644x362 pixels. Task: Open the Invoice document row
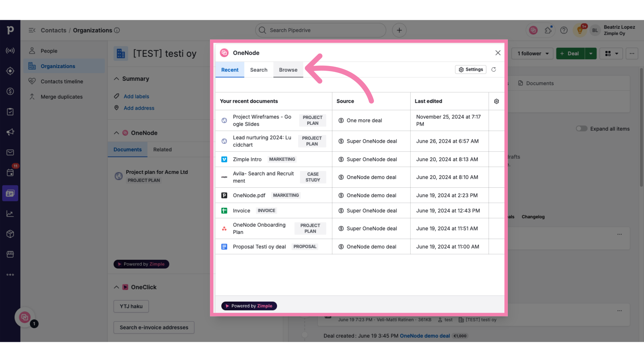360,211
